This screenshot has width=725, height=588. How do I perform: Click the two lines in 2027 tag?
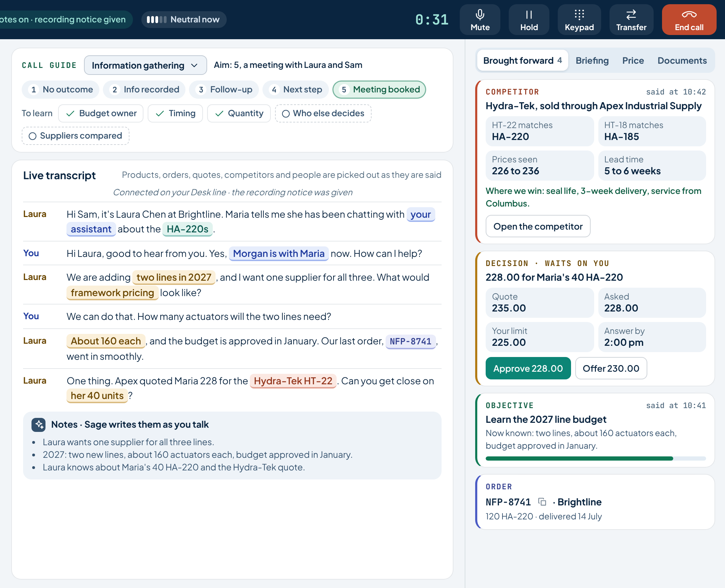pyautogui.click(x=174, y=278)
